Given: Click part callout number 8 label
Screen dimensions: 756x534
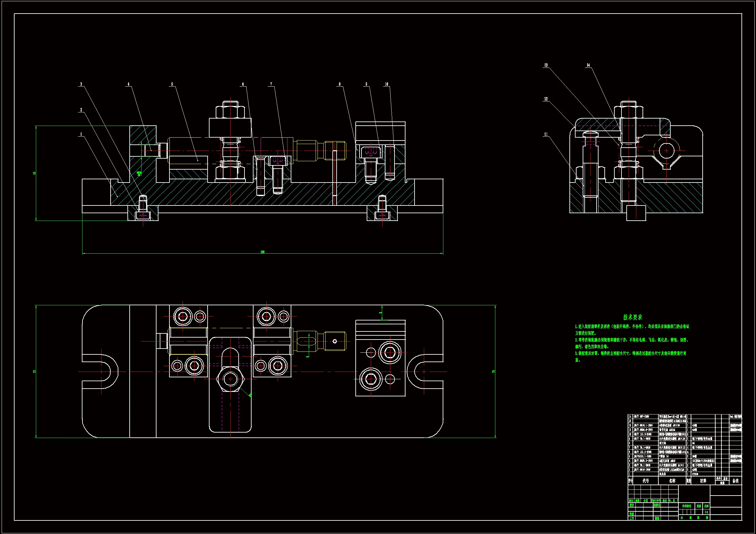Looking at the screenshot, I should coord(340,84).
